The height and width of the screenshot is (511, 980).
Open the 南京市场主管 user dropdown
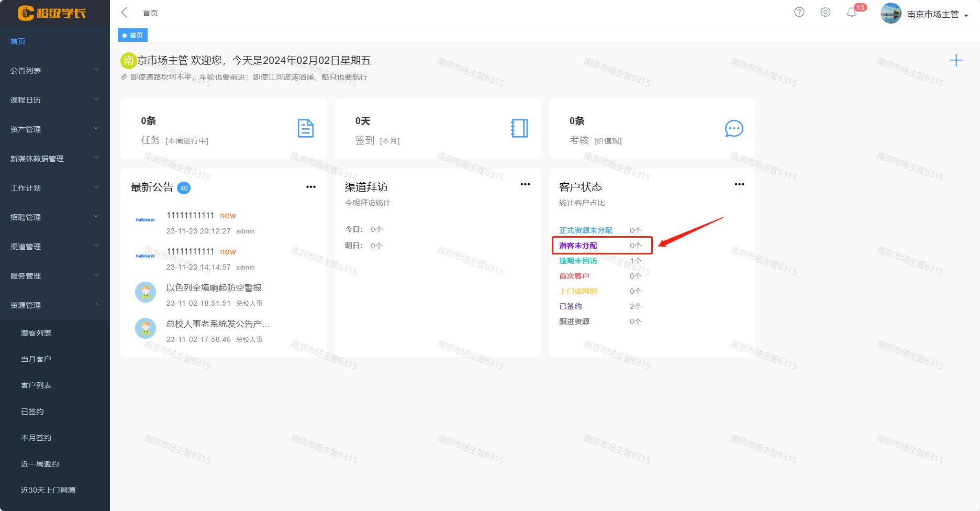[x=937, y=14]
